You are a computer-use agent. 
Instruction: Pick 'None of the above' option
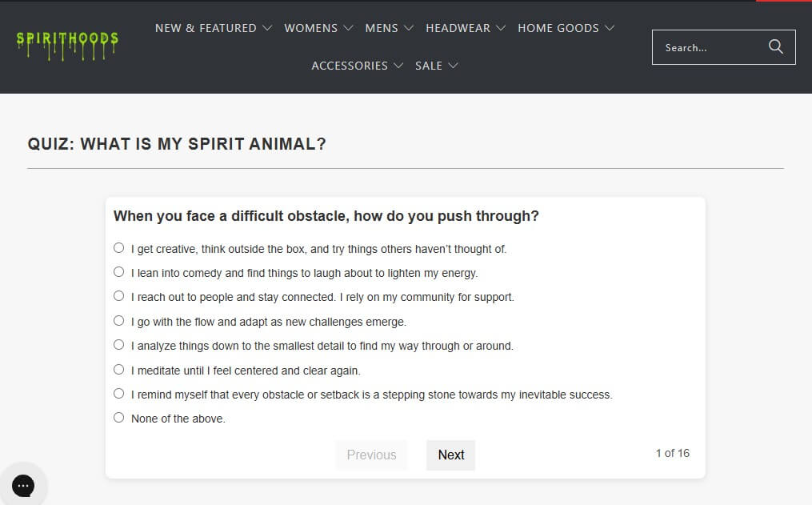click(119, 418)
